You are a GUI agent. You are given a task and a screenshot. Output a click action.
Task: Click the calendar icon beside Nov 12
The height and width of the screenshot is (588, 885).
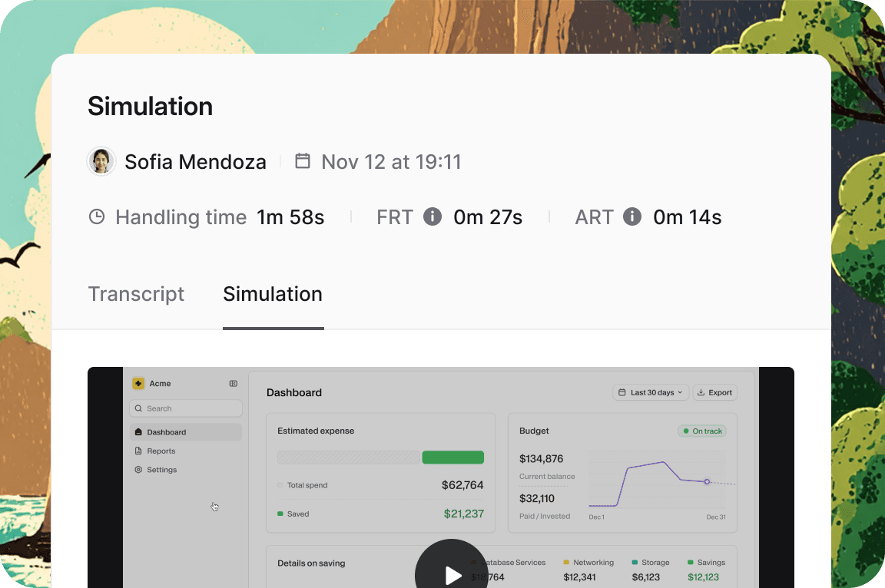tap(303, 160)
